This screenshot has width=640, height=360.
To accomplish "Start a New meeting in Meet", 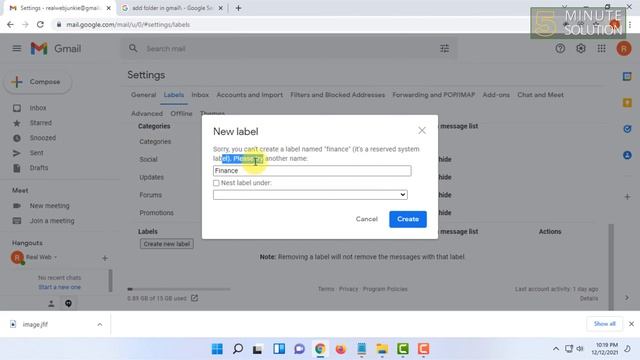I will coord(49,206).
